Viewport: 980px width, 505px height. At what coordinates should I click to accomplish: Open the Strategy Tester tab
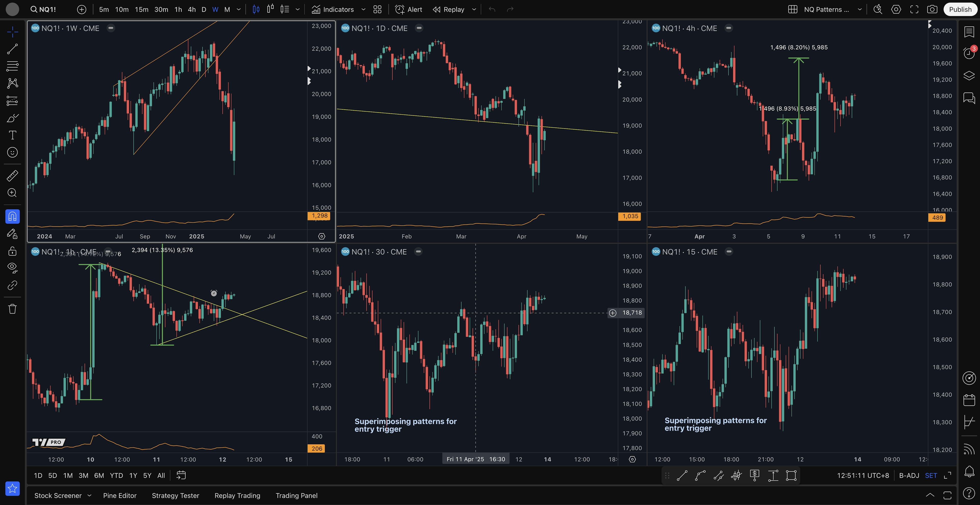(x=175, y=496)
